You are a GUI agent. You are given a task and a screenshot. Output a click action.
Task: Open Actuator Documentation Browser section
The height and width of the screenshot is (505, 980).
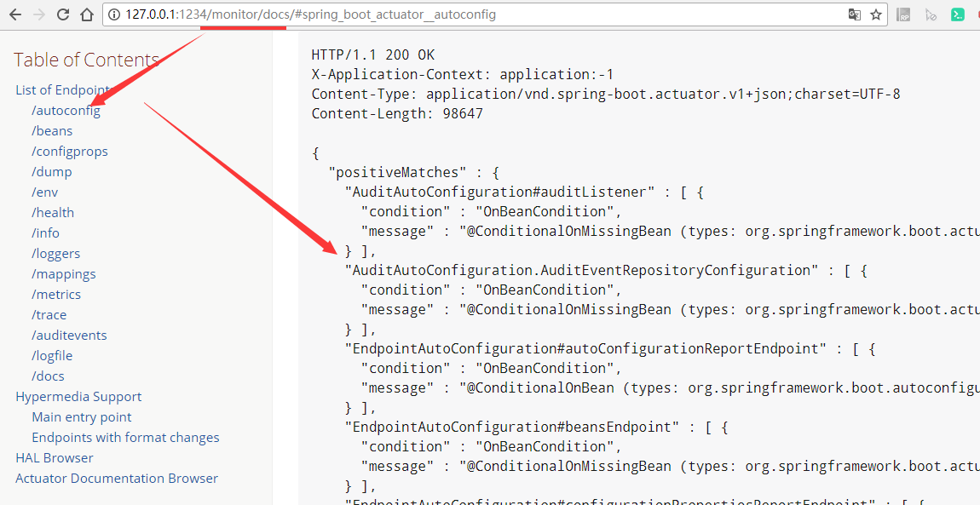coord(117,479)
